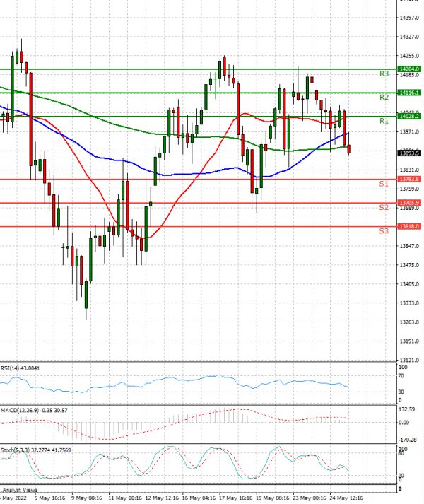
Task: Select the 14116.1 price tag
Action: (x=409, y=93)
